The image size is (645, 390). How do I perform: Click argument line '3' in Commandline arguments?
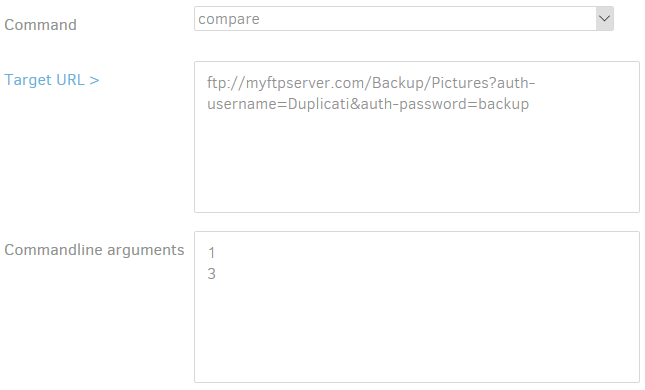[211, 274]
